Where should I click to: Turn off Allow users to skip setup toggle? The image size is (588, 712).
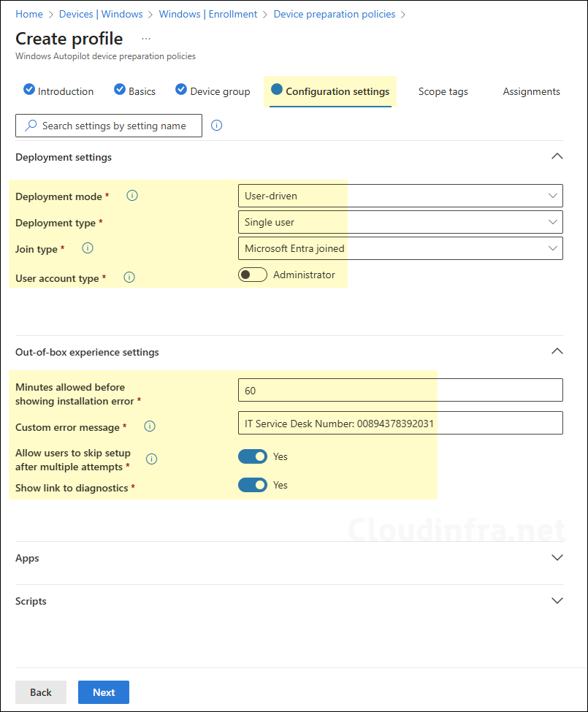[x=253, y=456]
